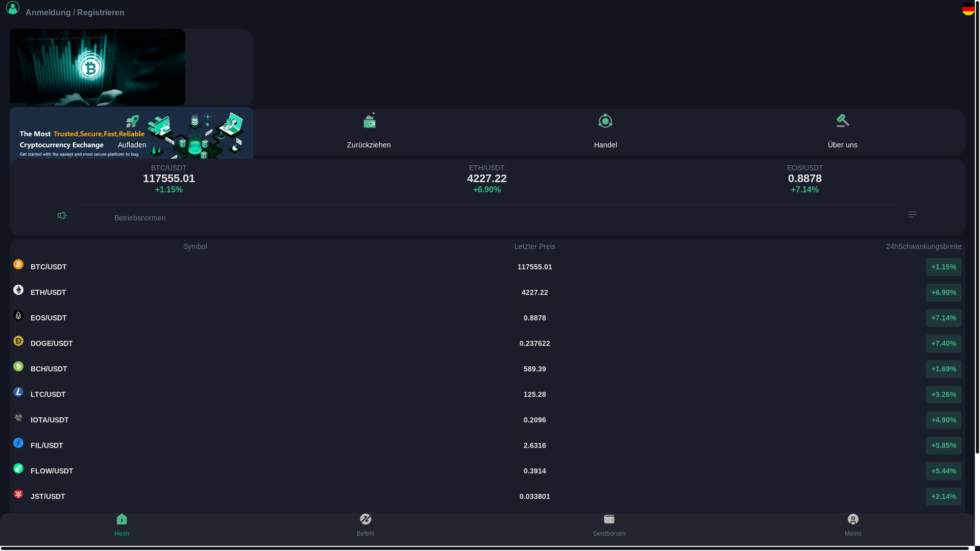Screen dimensions: 980x551
Task: Open BCH/USDT row
Action: [487, 369]
